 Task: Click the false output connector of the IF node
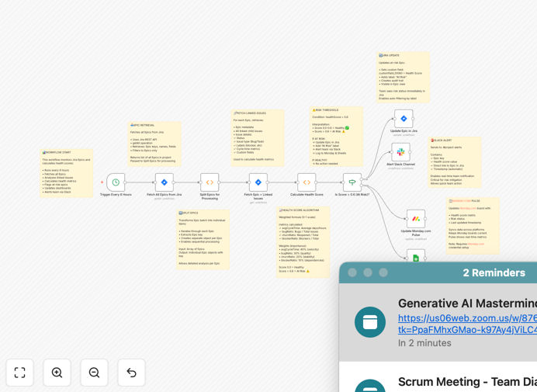coord(362,186)
